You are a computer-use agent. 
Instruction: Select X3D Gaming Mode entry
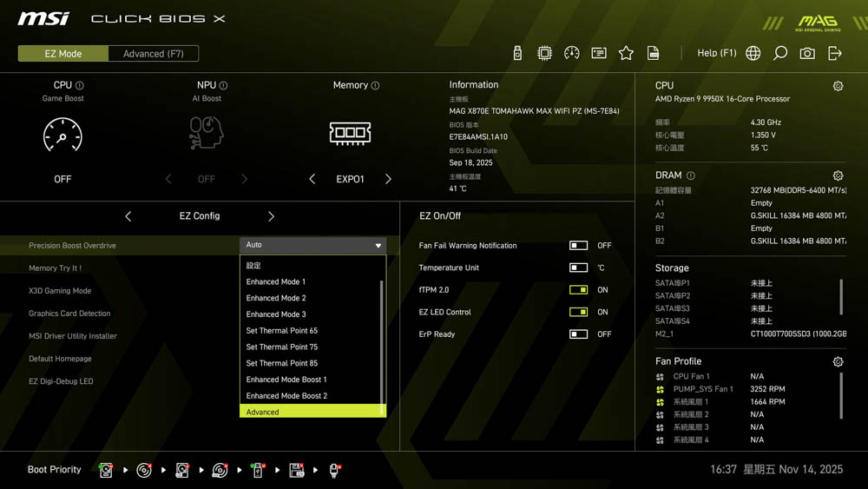[60, 291]
